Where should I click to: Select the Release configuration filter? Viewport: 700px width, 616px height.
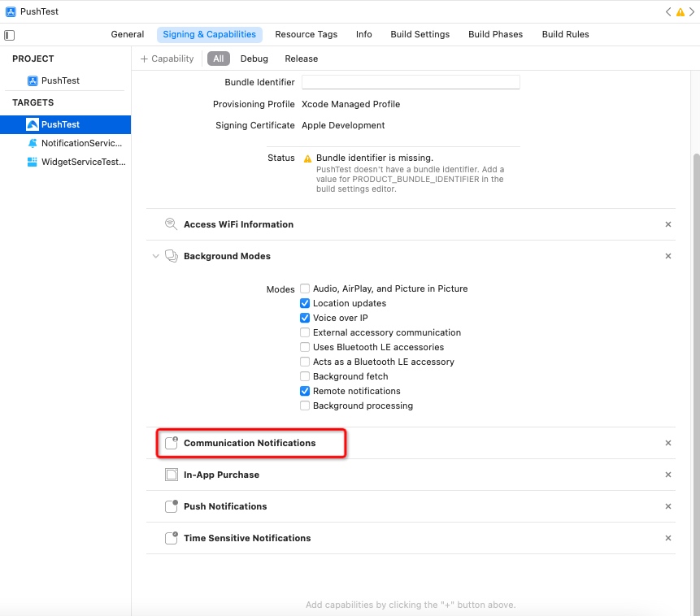(302, 59)
